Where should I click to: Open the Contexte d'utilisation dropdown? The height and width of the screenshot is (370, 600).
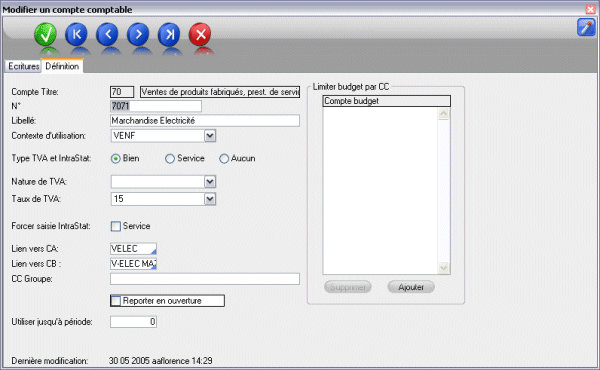click(x=210, y=136)
